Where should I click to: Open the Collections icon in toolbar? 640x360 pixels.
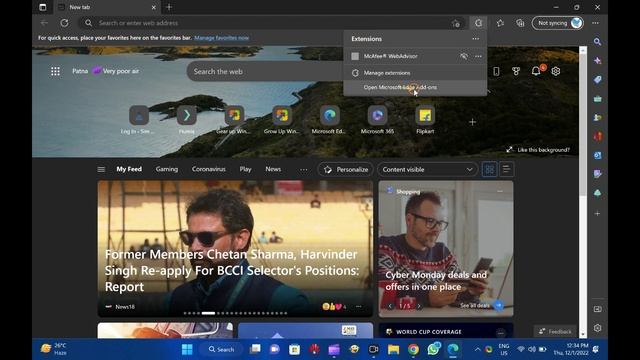coord(520,23)
